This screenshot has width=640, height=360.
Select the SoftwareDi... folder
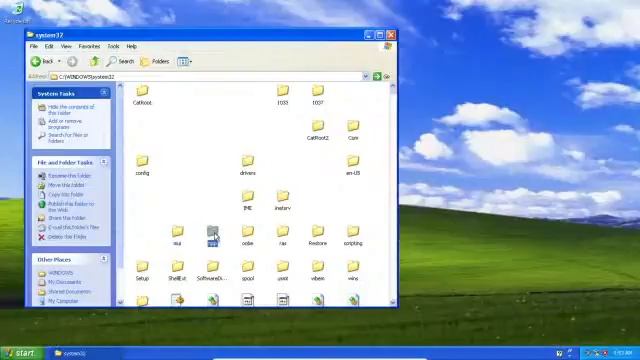(x=213, y=270)
